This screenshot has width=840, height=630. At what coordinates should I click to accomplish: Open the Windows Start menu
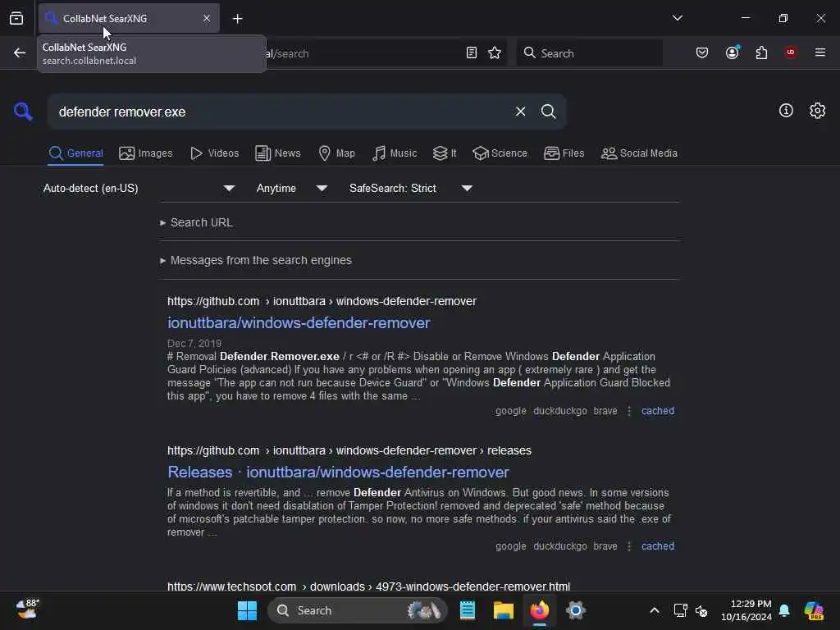[x=247, y=610]
